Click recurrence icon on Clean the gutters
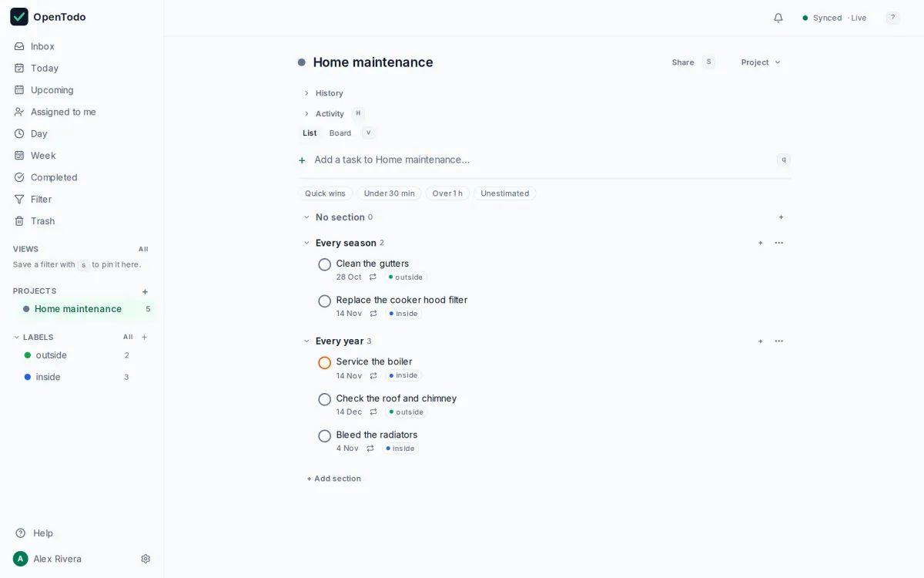 [x=373, y=277]
